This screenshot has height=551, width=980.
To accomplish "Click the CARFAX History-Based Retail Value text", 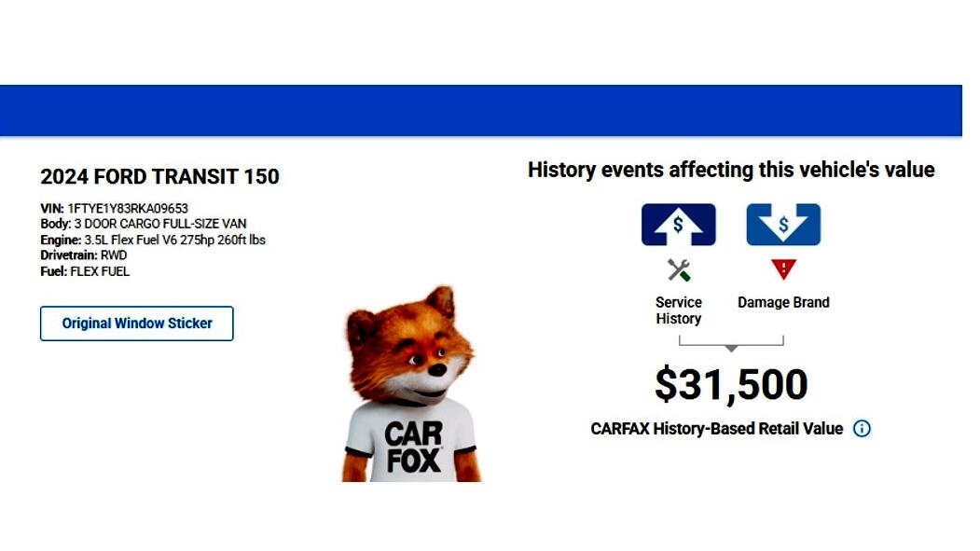I will pyautogui.click(x=716, y=429).
